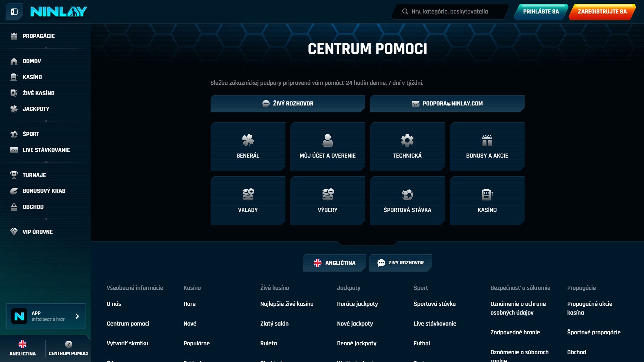Expand the APP install arrow

[x=77, y=316]
